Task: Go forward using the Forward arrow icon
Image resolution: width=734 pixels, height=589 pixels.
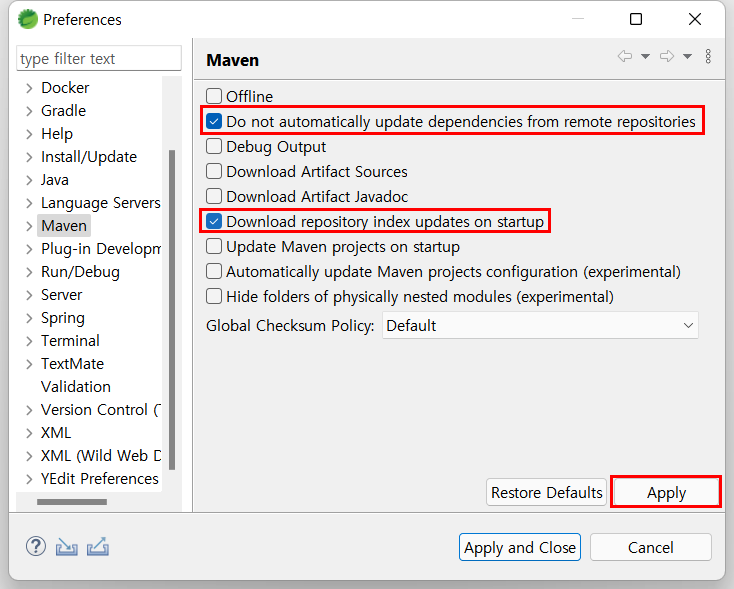Action: 667,57
